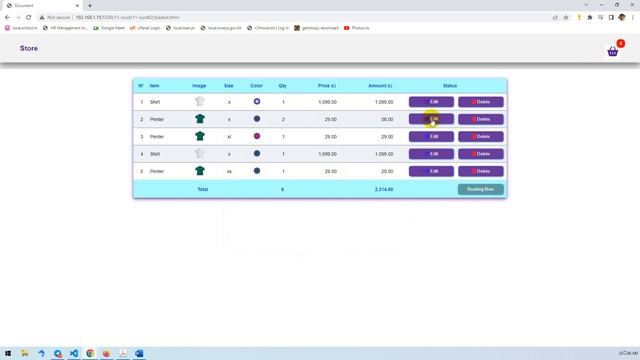Focus the browser address bar URL
This screenshot has height=360, width=640.
[127, 18]
